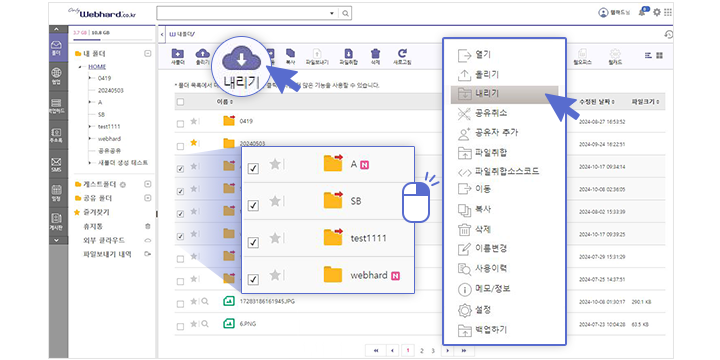Open the HOME link in folder tree
This screenshot has height=360, width=720.
point(97,67)
